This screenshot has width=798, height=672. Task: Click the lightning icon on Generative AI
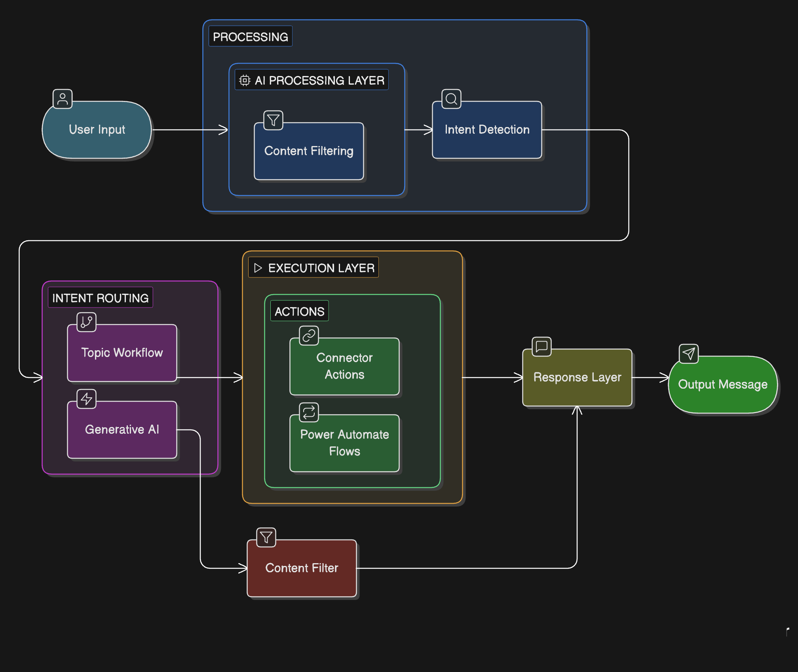pos(86,399)
